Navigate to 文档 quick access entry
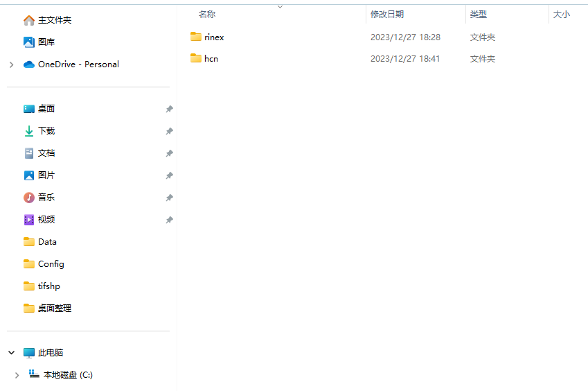Screen dimensions: 588x391 (x=46, y=153)
